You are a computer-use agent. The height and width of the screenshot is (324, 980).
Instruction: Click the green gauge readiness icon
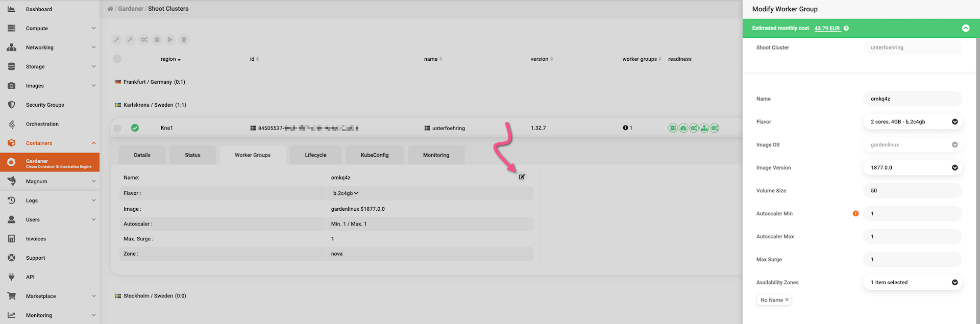683,128
